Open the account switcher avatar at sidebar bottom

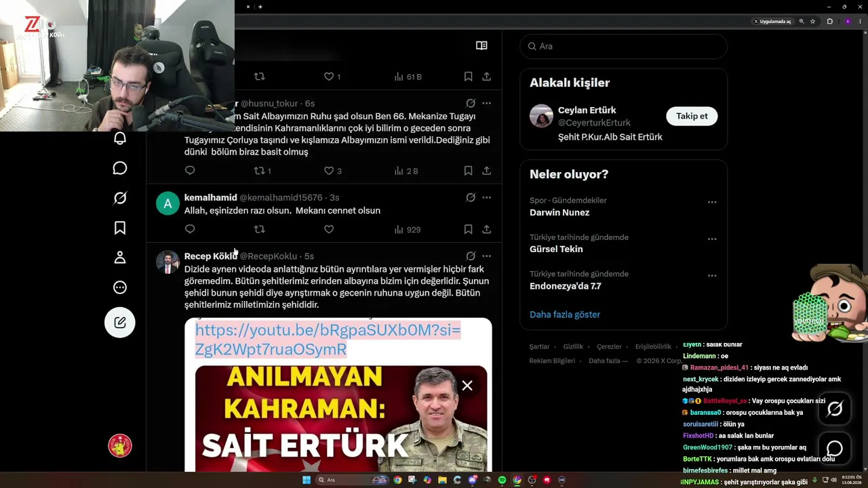tap(120, 445)
